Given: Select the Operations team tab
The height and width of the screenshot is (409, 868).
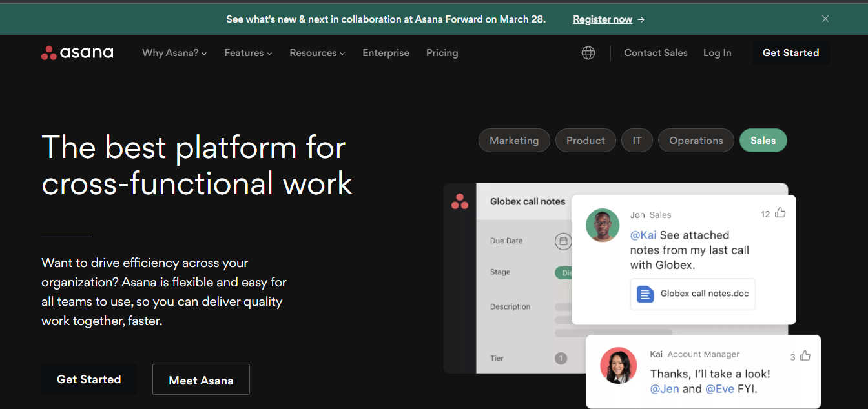Looking at the screenshot, I should 696,141.
